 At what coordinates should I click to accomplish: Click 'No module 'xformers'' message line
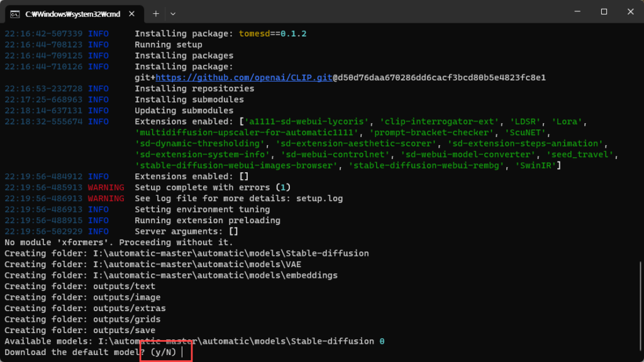(x=119, y=243)
